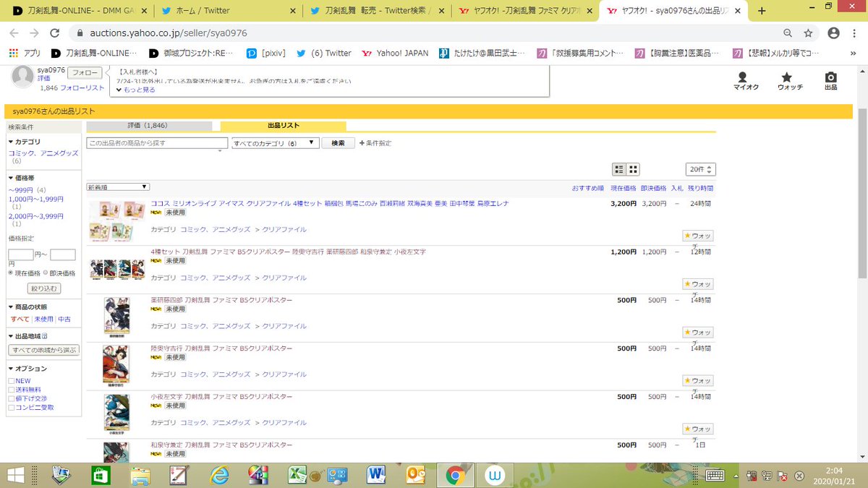Sort by 現在価格 column header
This screenshot has height=488, width=868.
(x=624, y=188)
